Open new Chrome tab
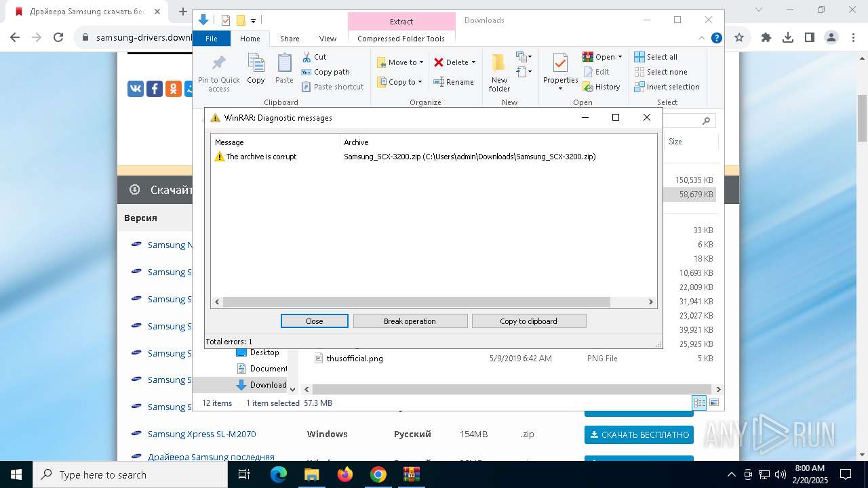 click(182, 12)
